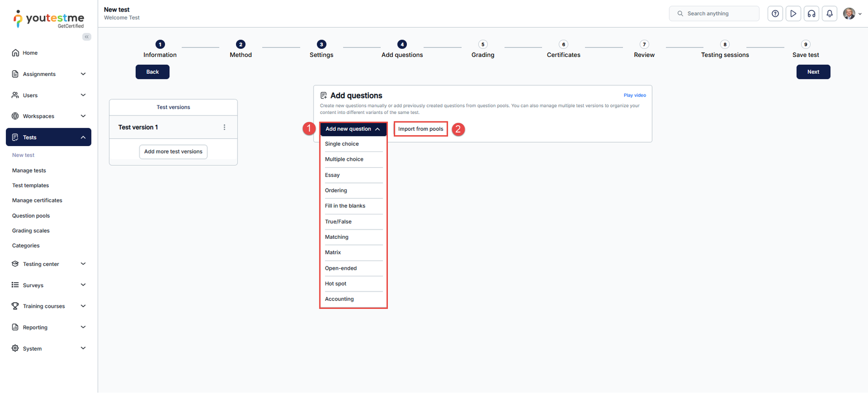Click the headset support icon
Screen dimensions: 868x393
812,14
